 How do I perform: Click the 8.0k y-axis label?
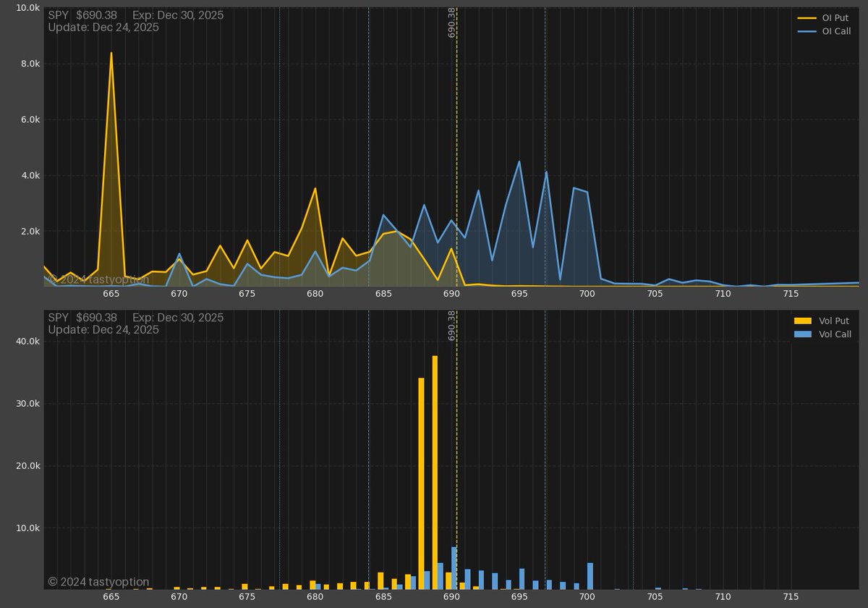click(x=30, y=64)
